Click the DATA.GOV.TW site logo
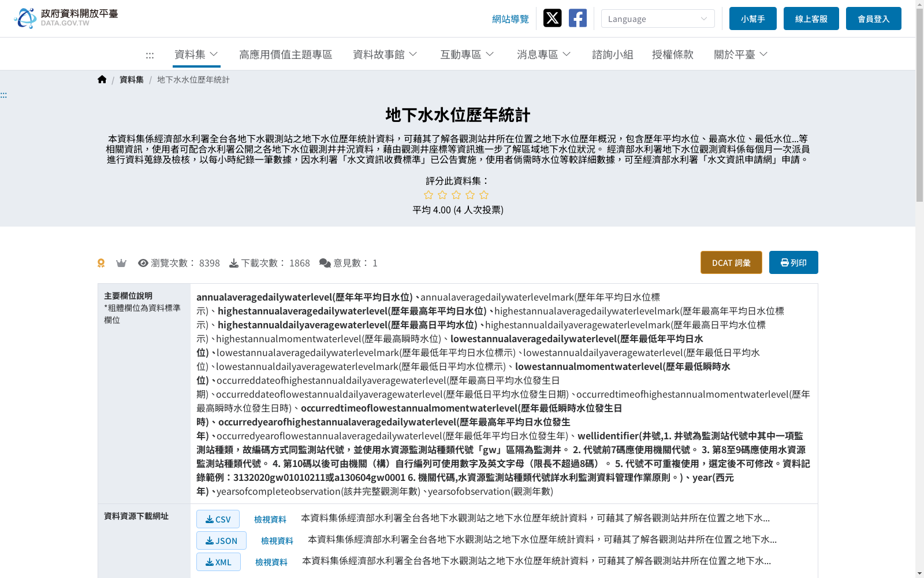 tap(66, 18)
